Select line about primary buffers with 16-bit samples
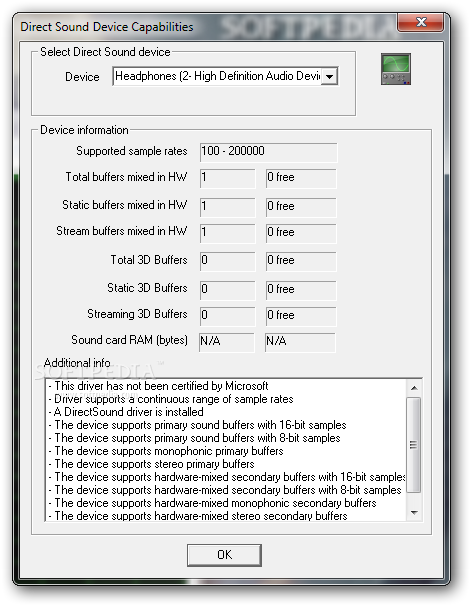The width and height of the screenshot is (471, 606). point(197,425)
